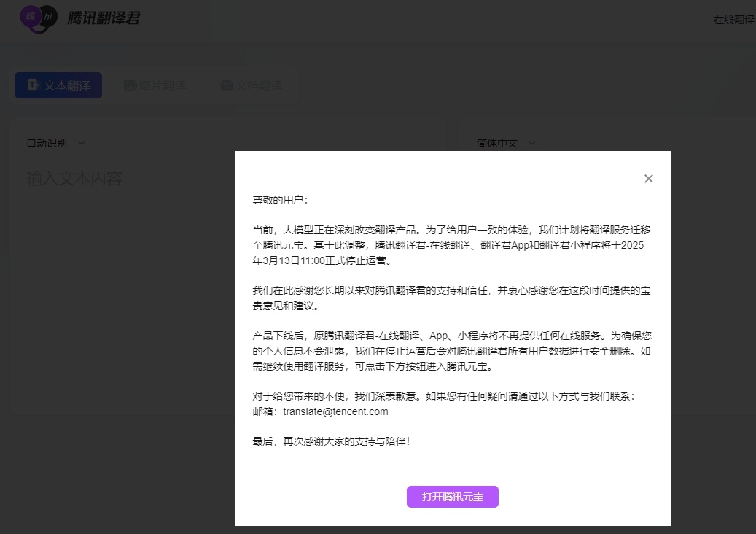Select the 文本翻译 tab icon

tap(32, 85)
